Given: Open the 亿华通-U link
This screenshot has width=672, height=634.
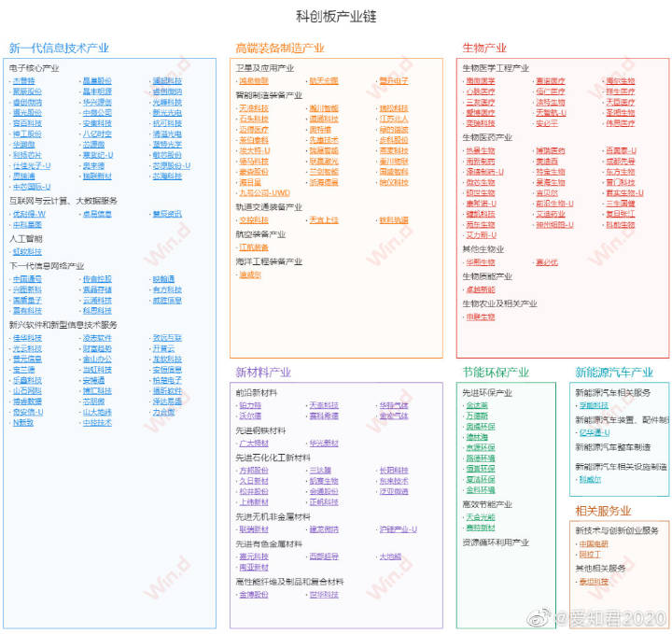Looking at the screenshot, I should point(595,432).
